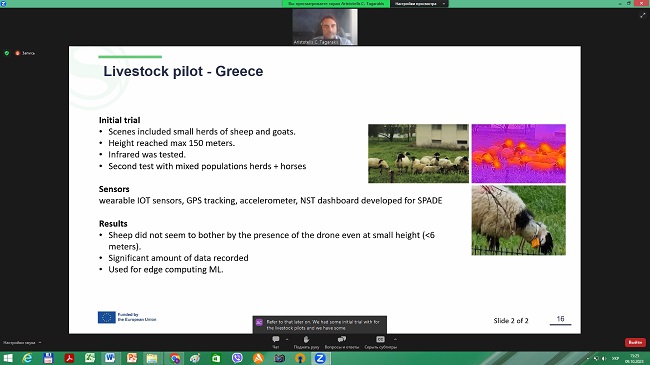
Task: Open the orange Avast icon in taskbar
Action: 258,358
